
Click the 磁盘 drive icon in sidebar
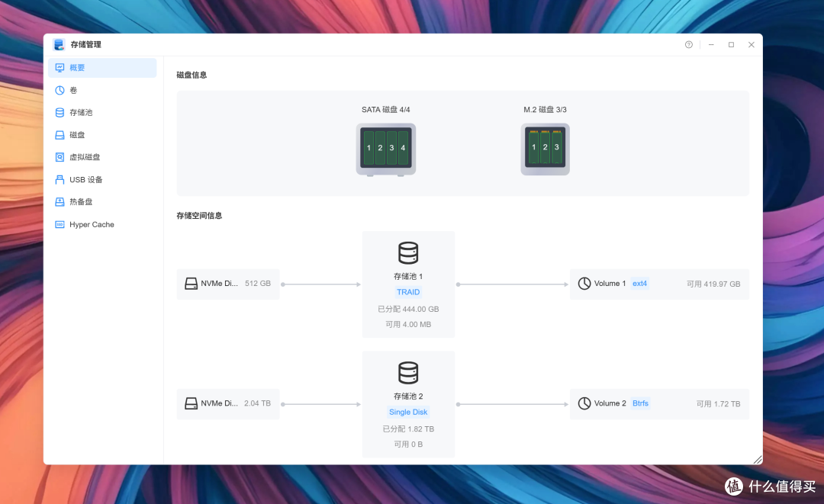coord(60,135)
